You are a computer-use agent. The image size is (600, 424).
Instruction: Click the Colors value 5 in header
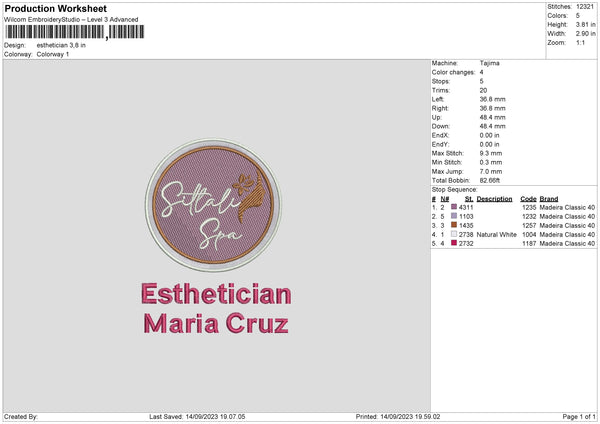578,16
